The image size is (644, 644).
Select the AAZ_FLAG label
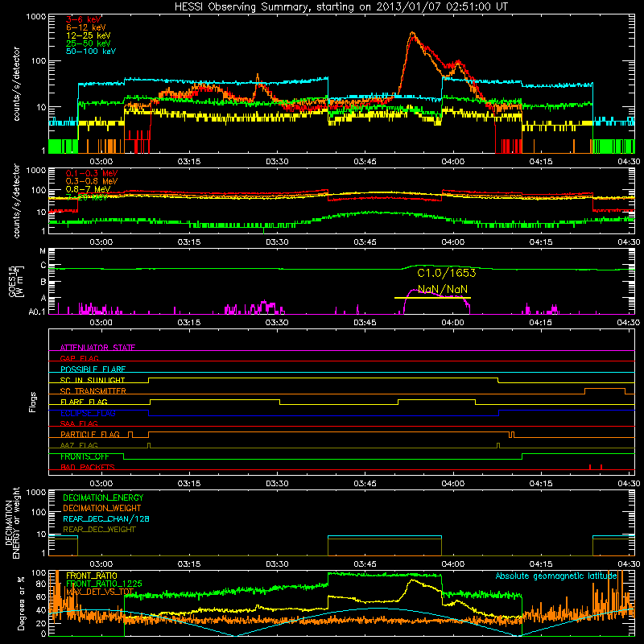(x=79, y=445)
